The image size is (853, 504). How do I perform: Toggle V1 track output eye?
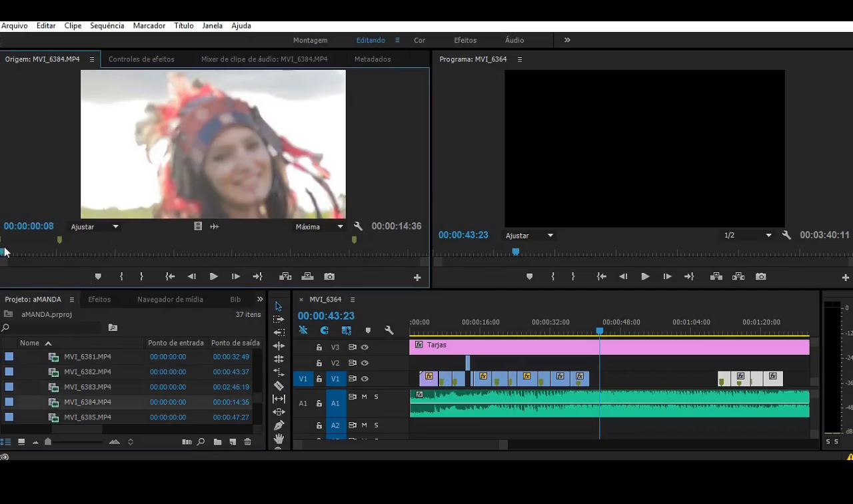[x=365, y=379]
